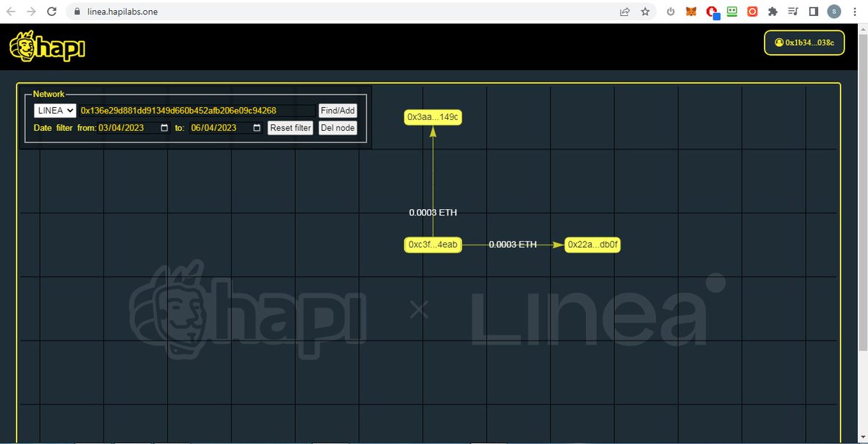Select node 0x22a...db0f
Image resolution: width=868 pixels, height=444 pixels.
point(592,245)
